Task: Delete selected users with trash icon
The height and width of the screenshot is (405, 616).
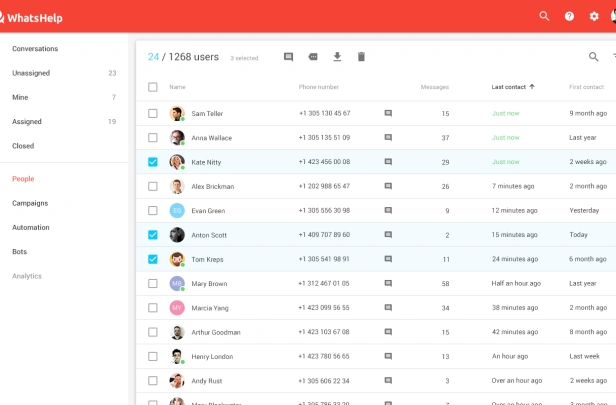Action: point(361,57)
